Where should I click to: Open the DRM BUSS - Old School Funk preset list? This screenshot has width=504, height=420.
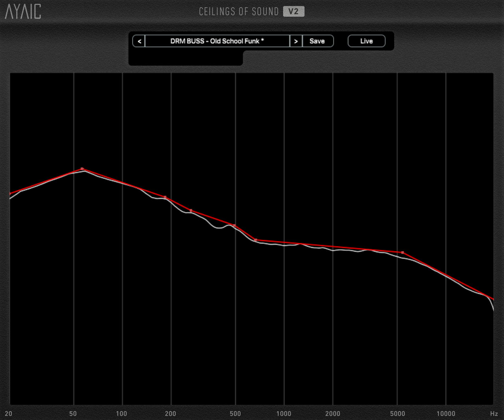[217, 41]
